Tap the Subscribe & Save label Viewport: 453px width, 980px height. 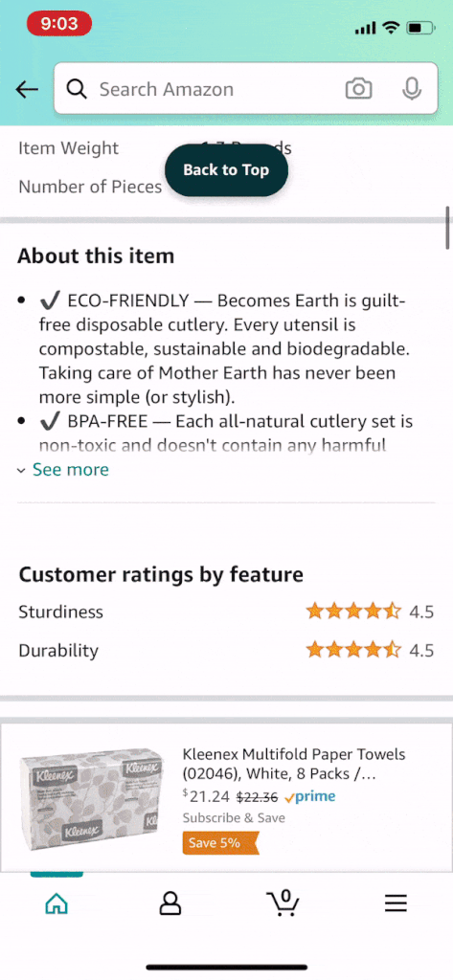click(234, 817)
